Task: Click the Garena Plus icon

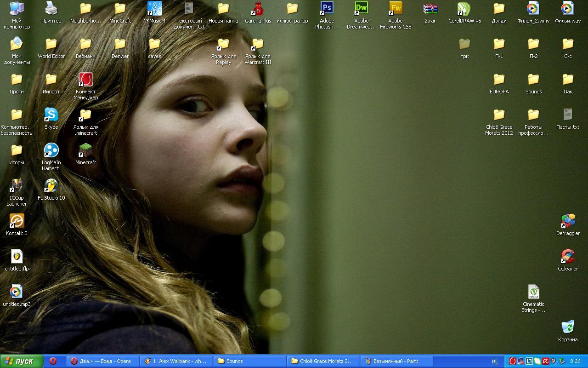Action: tap(258, 9)
